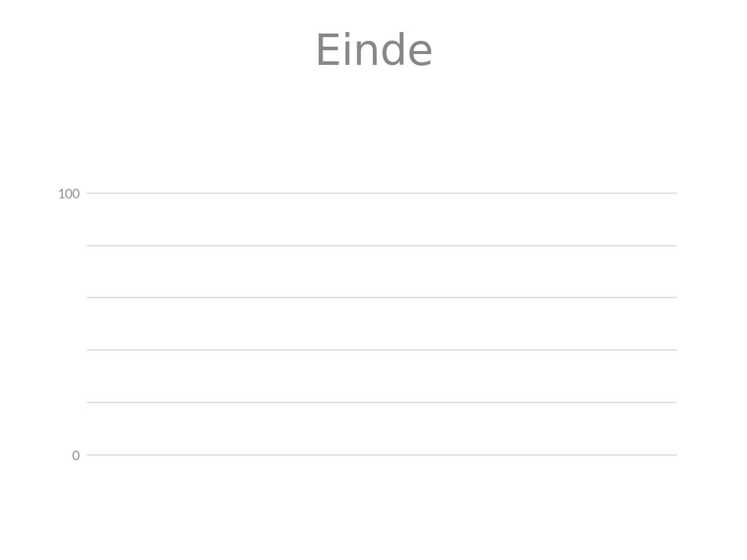Viewport: 747px width, 560px height.
Task: Click the right end of the 100 gridline
Action: click(673, 193)
